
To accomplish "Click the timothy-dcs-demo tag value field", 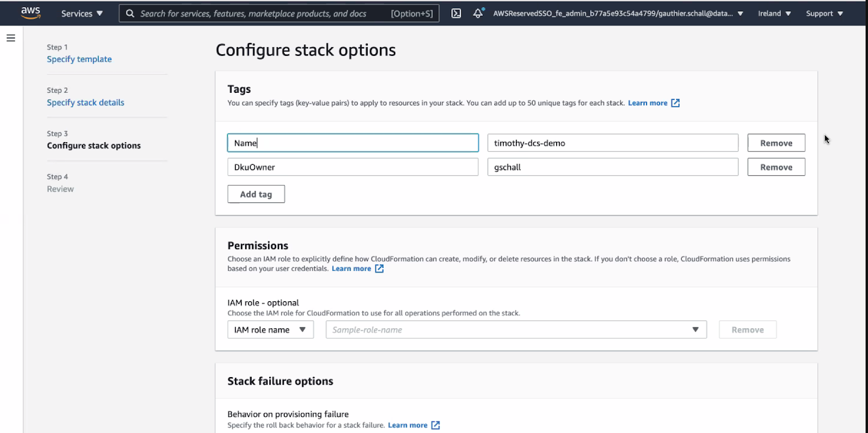I will click(612, 143).
